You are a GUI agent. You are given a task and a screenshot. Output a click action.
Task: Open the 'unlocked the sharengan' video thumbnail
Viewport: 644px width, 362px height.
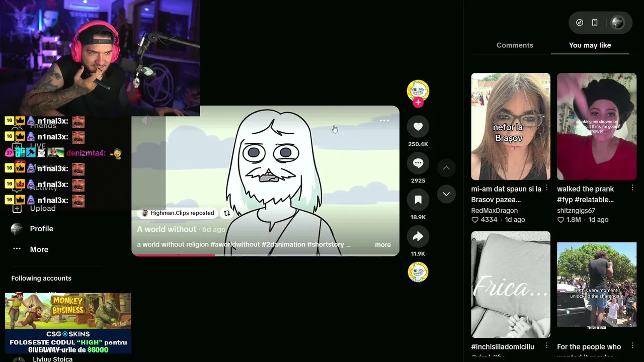pos(597,285)
